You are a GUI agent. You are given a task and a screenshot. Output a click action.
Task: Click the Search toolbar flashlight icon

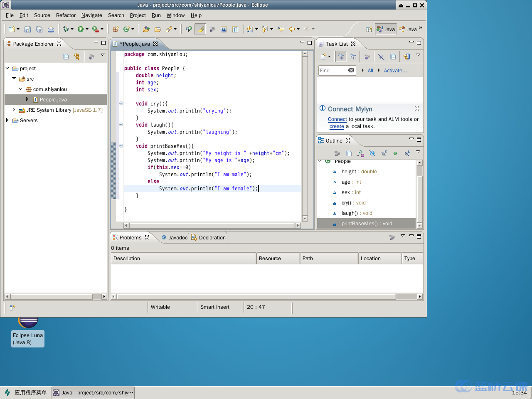169,29
